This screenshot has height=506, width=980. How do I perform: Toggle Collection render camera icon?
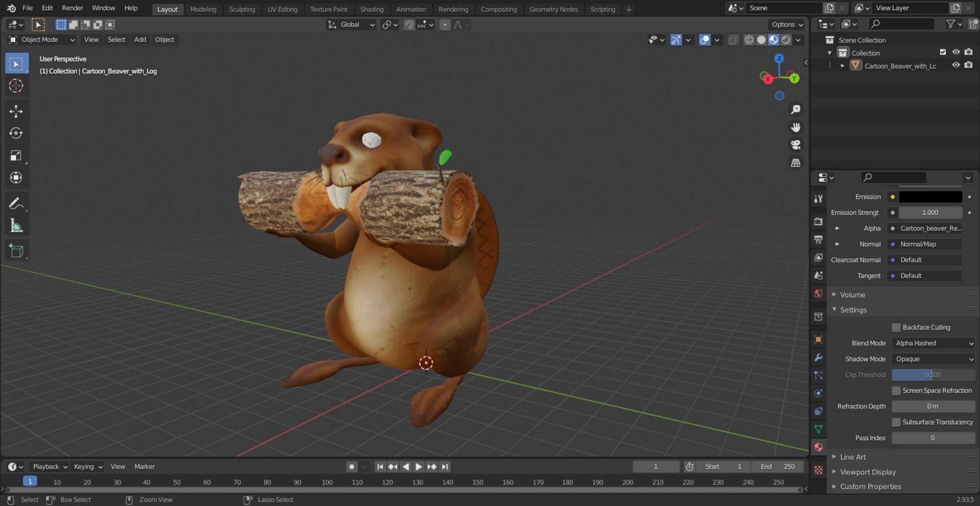coord(968,52)
